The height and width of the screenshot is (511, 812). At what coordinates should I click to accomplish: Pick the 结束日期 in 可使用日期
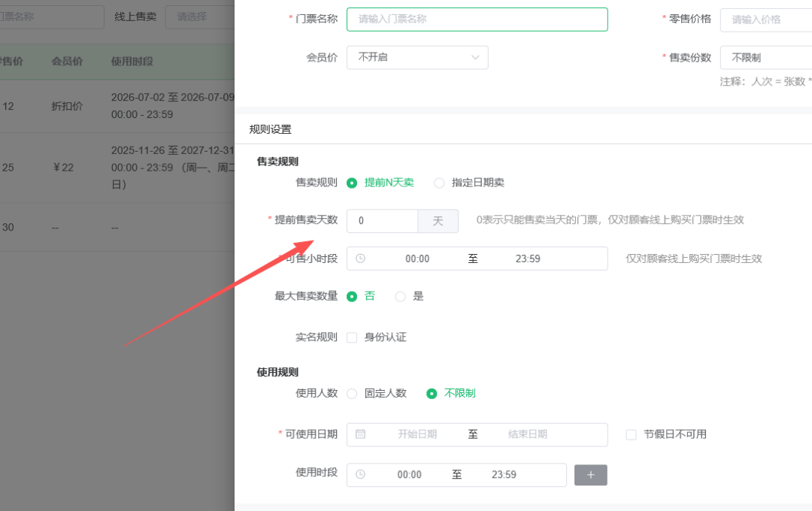[528, 434]
